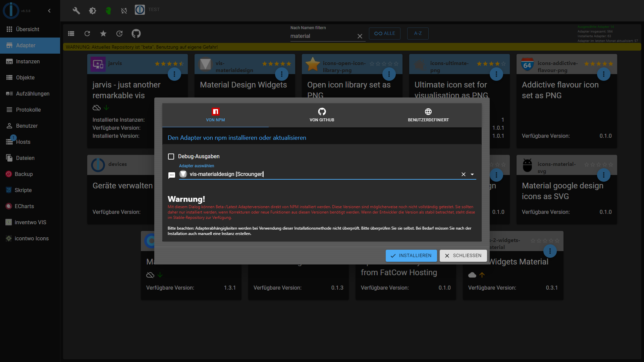Collapse the left sidebar with chevron
The height and width of the screenshot is (362, 644).
(49, 11)
